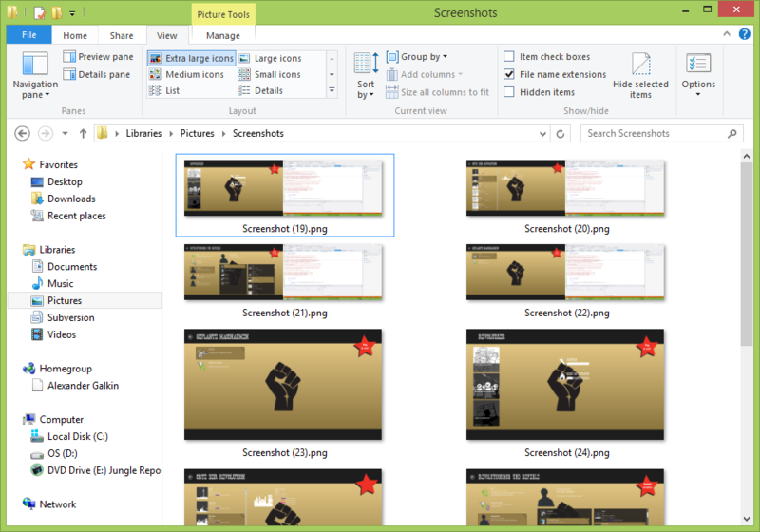Viewport: 760px width, 532px height.
Task: Open the Music library
Action: coord(52,283)
